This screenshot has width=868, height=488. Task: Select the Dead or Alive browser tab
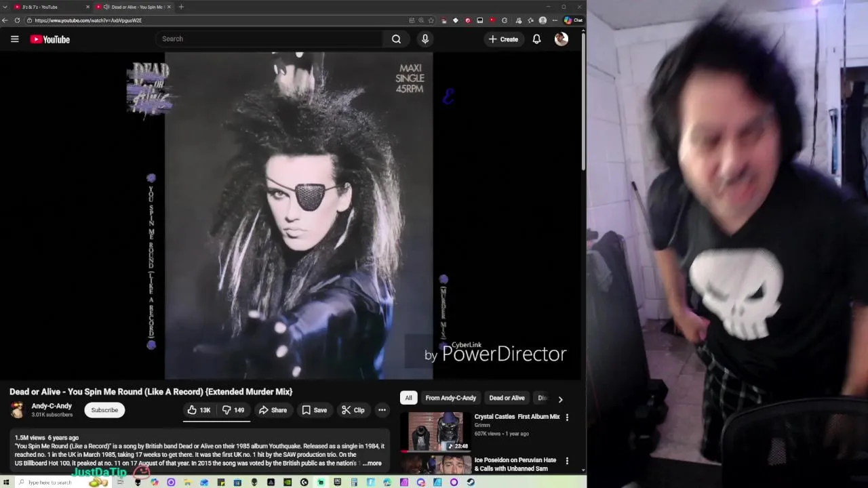pos(132,7)
